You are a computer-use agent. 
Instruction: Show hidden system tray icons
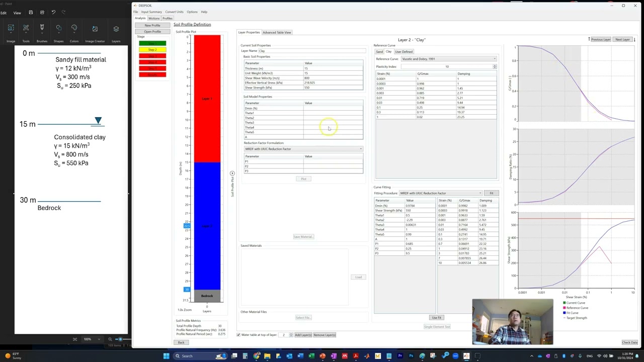click(532, 356)
